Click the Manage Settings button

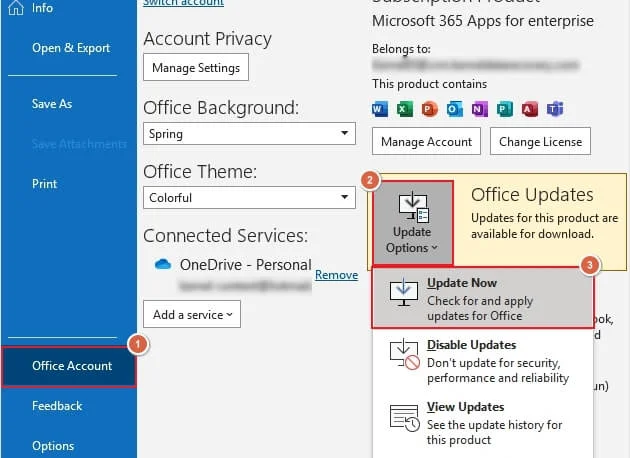[x=196, y=67]
